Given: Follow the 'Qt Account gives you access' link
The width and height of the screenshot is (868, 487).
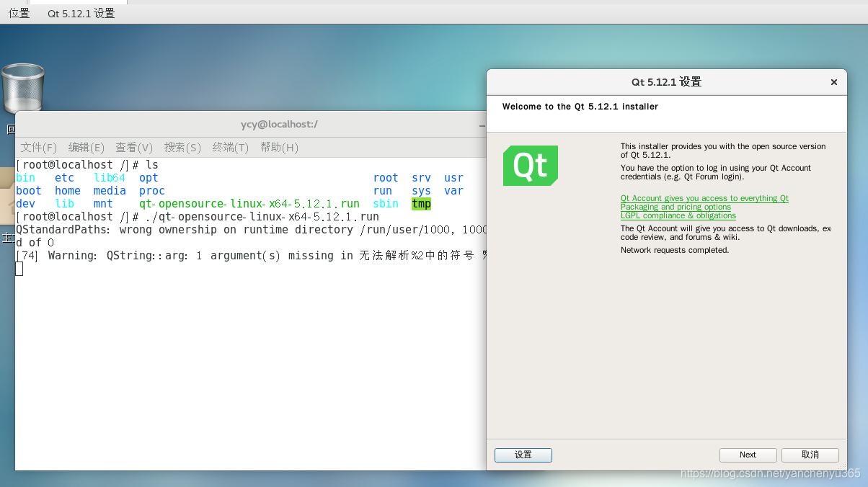Looking at the screenshot, I should pos(704,198).
